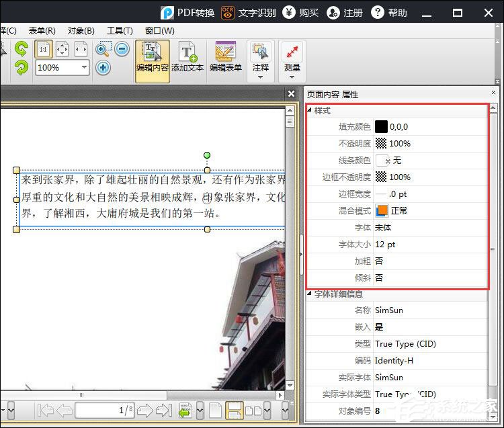Click the zoom out minus icon

tap(122, 48)
